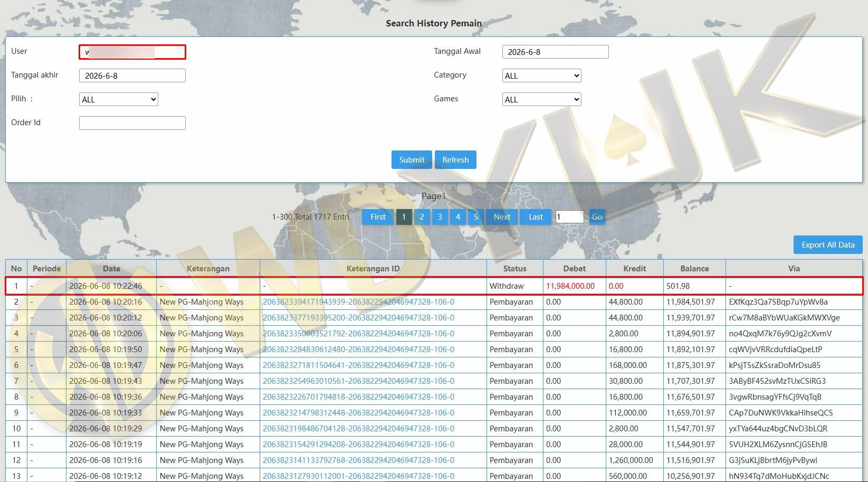Open Keterangan ID link in row 13
This screenshot has width=868, height=482.
coord(358,476)
